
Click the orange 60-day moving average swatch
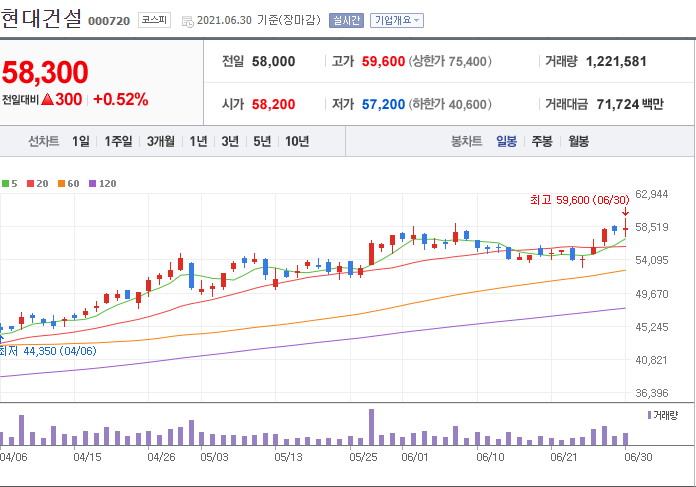(62, 183)
